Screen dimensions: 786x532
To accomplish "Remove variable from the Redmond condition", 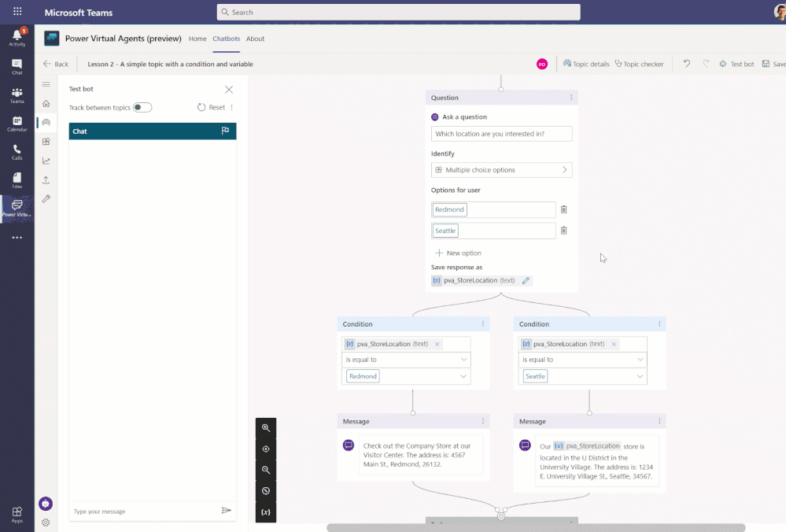I will [x=437, y=344].
